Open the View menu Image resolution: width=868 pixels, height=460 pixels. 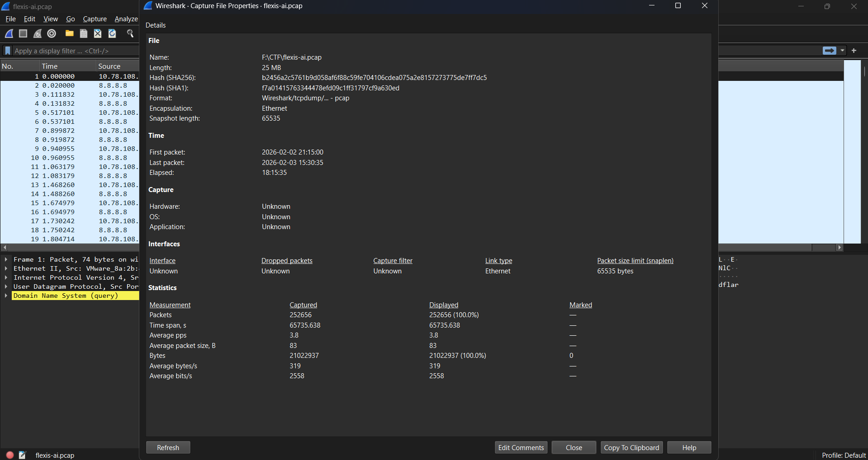coord(51,19)
